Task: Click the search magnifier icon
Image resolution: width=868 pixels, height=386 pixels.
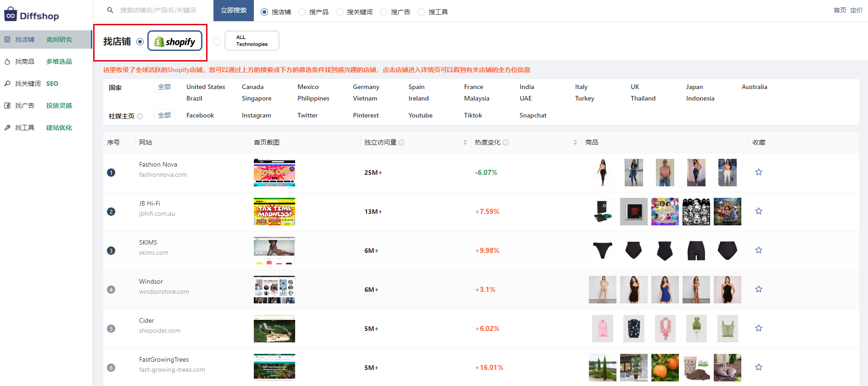Action: [x=110, y=10]
